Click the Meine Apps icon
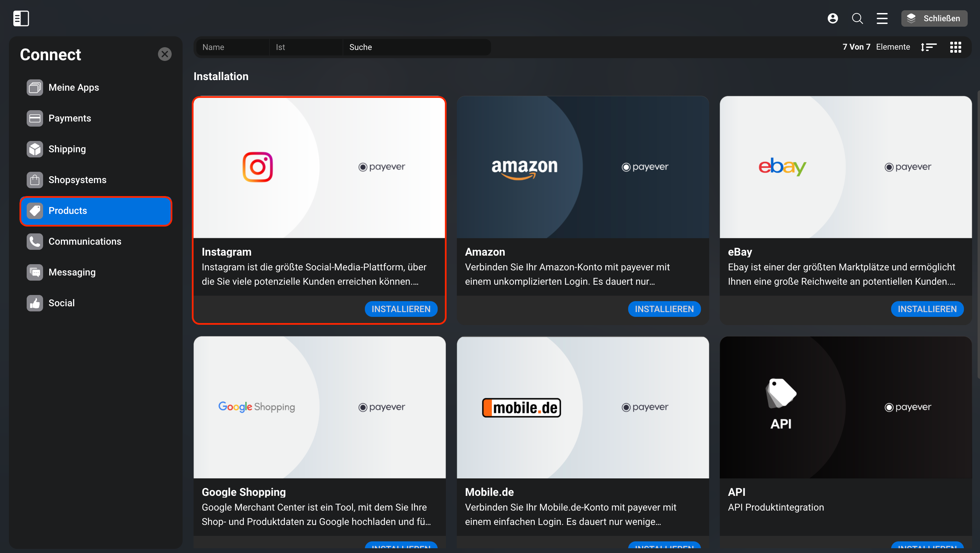980x553 pixels. 35,88
